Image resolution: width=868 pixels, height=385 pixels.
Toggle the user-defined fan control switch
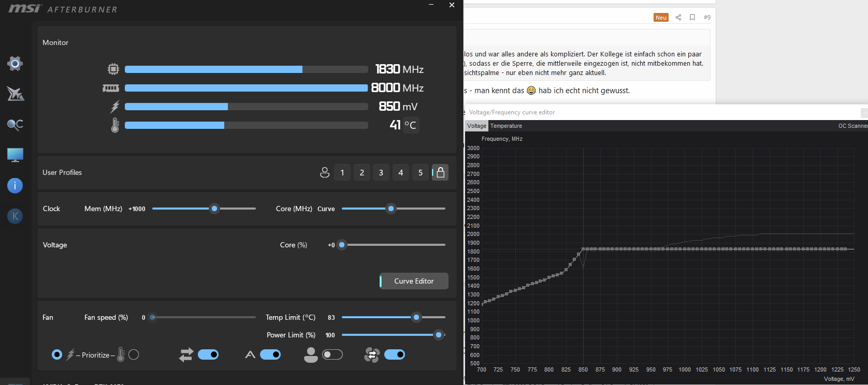click(x=332, y=354)
